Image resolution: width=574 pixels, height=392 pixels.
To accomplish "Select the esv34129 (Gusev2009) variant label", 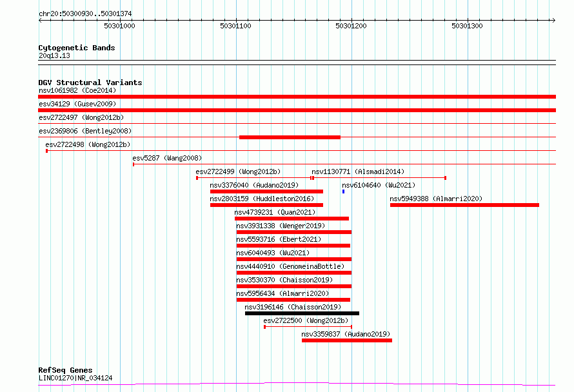I will [77, 104].
